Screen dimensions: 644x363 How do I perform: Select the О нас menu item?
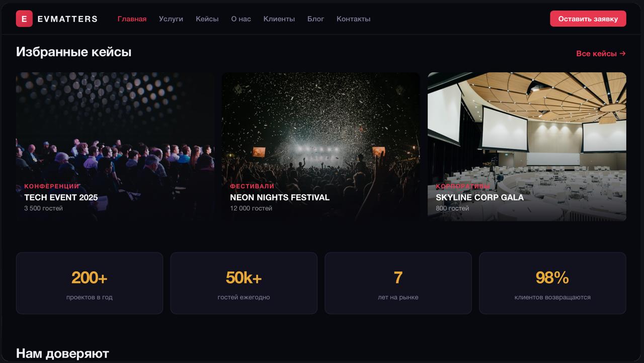click(x=241, y=19)
